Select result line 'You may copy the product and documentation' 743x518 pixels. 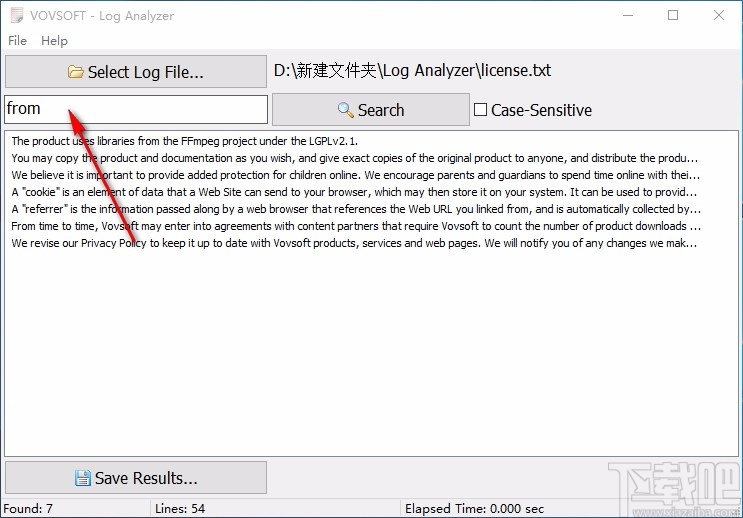pyautogui.click(x=354, y=158)
